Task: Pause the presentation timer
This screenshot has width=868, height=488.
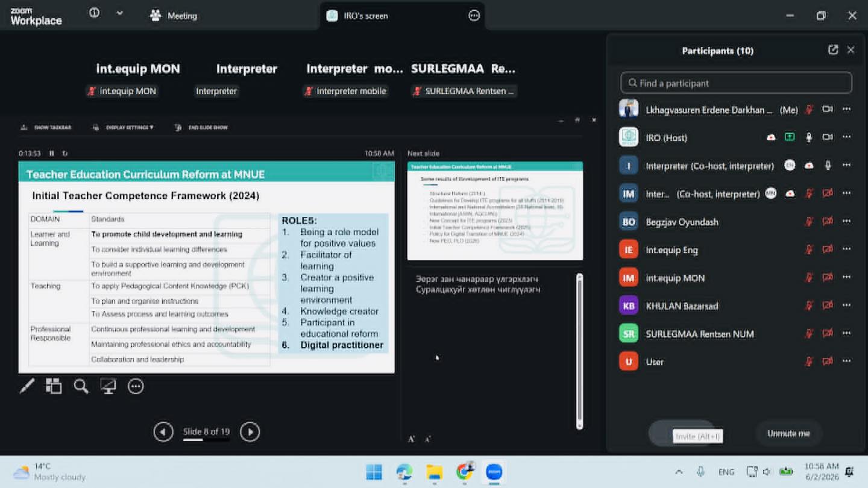Action: (x=52, y=154)
